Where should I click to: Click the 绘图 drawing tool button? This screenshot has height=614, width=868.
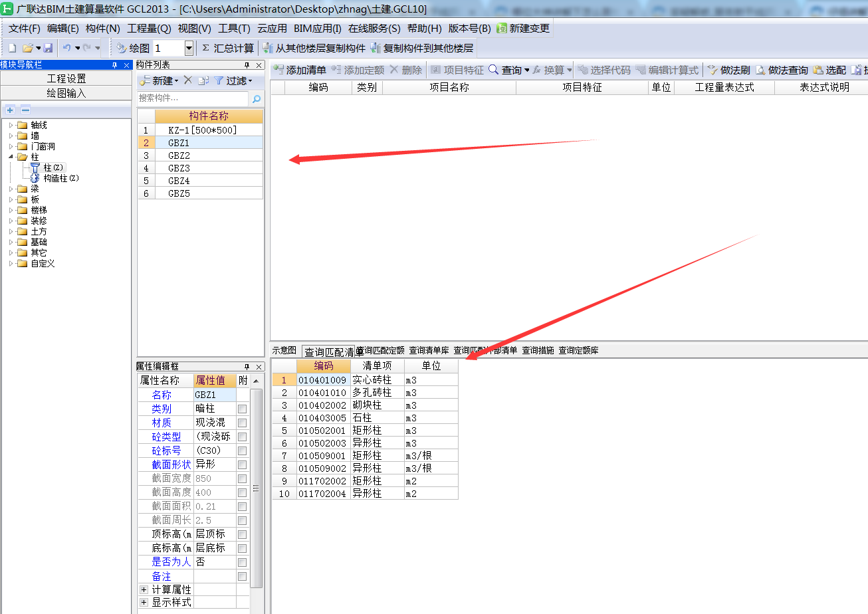pos(133,49)
